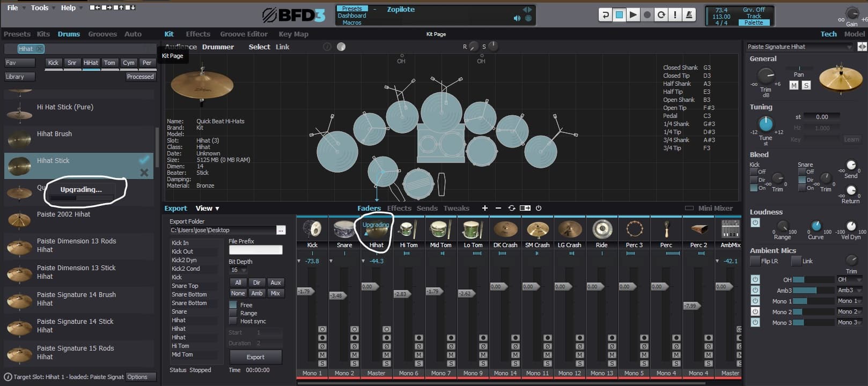Expand the Kick channel arrow beside -73.8

pos(299,261)
